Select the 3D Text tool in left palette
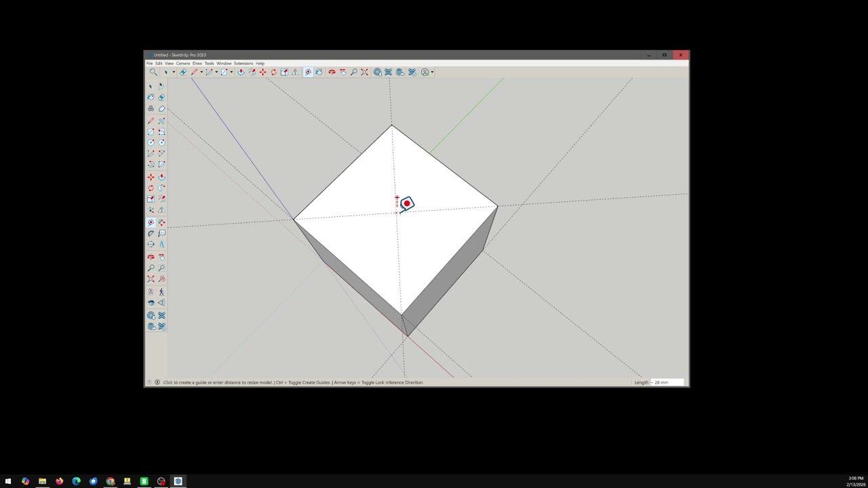 161,245
